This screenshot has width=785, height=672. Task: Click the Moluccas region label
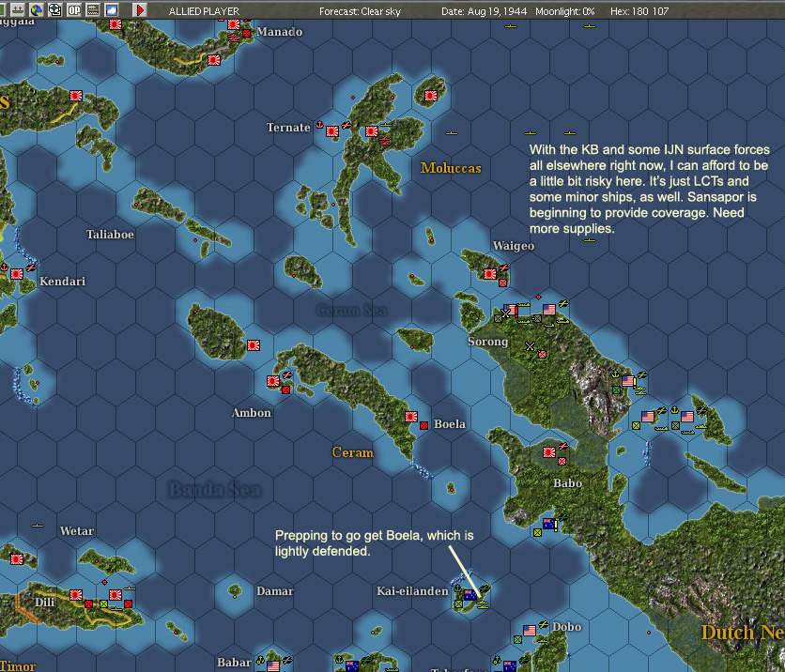pos(451,168)
